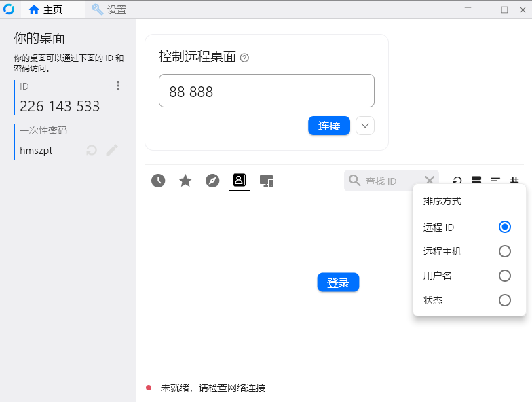Screen dimensions: 532x402
Task: Click the red connection status dot
Action: tap(149, 388)
